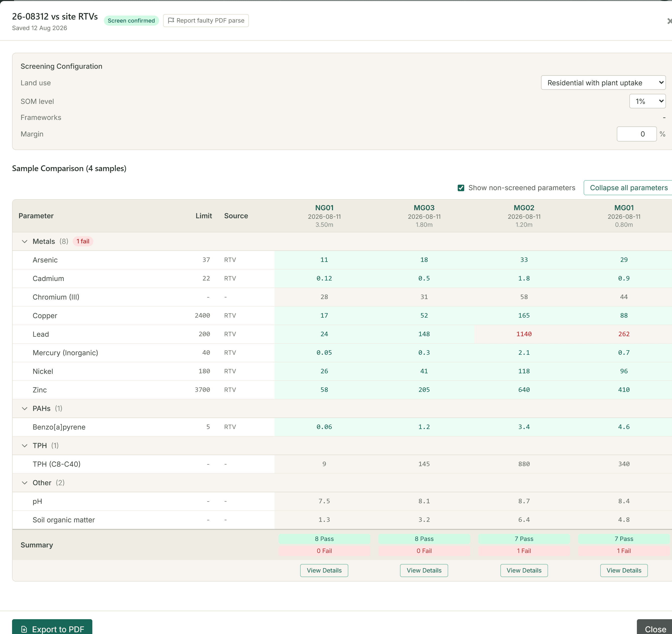672x634 pixels.
Task: Click the Nickel value 118 for MG02
Action: 524,371
